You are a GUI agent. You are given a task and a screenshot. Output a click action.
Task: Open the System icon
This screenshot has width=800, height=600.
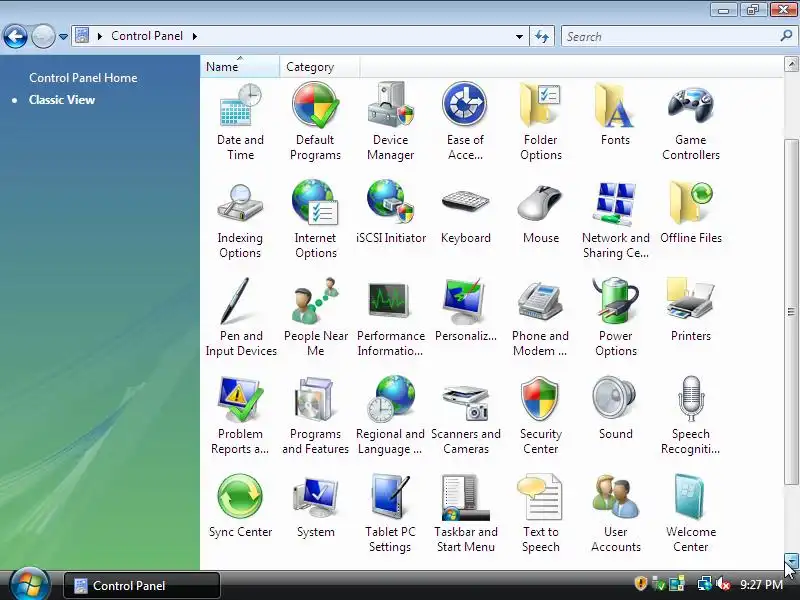315,507
